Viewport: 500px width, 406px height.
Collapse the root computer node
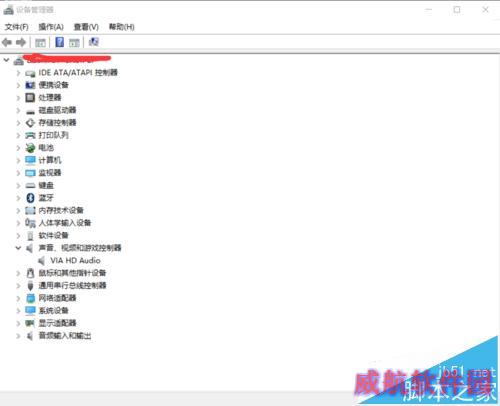(6, 60)
